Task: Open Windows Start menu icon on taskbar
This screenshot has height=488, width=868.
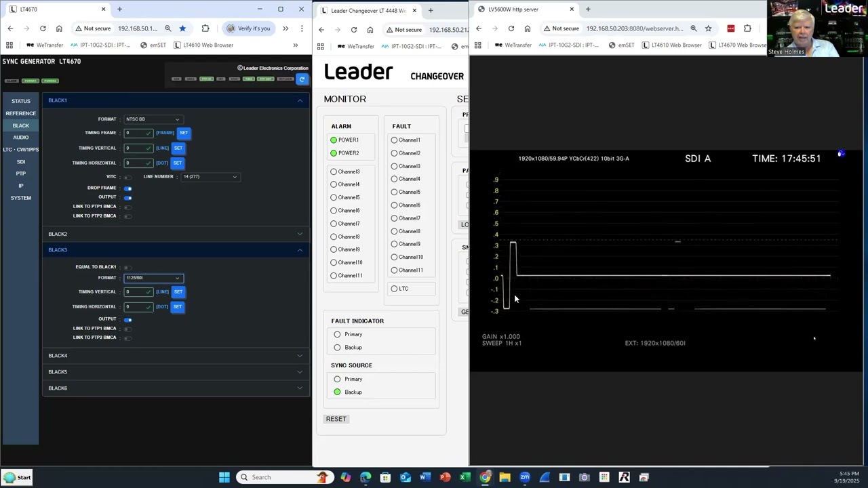Action: click(x=224, y=477)
